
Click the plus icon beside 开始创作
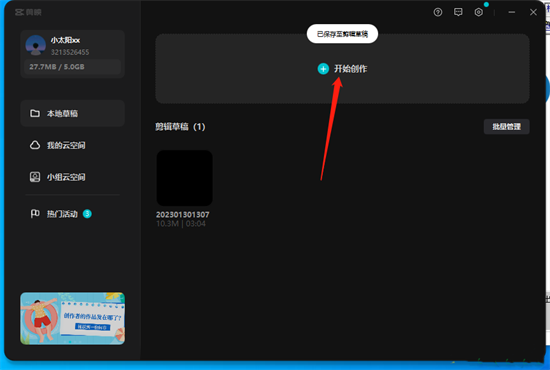[323, 69]
